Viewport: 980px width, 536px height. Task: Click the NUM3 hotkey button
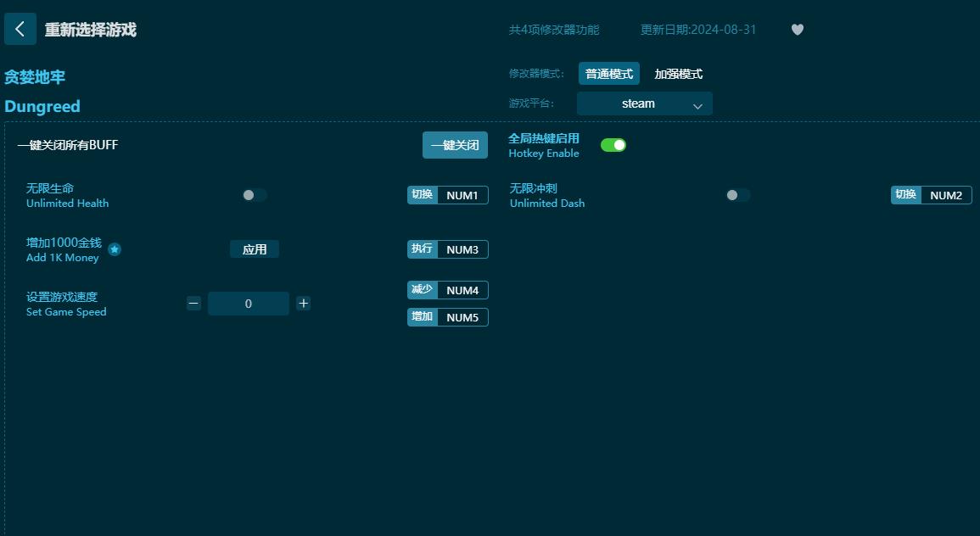coord(447,249)
